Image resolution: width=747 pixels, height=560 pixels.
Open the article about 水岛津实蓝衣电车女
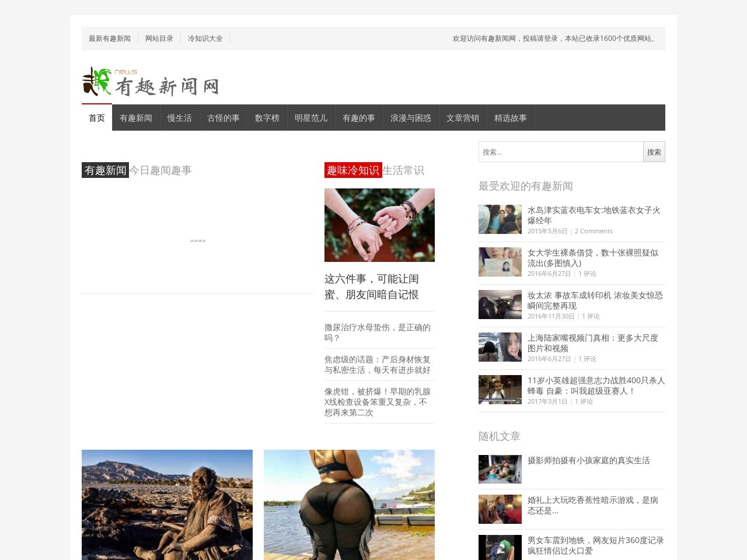(593, 215)
